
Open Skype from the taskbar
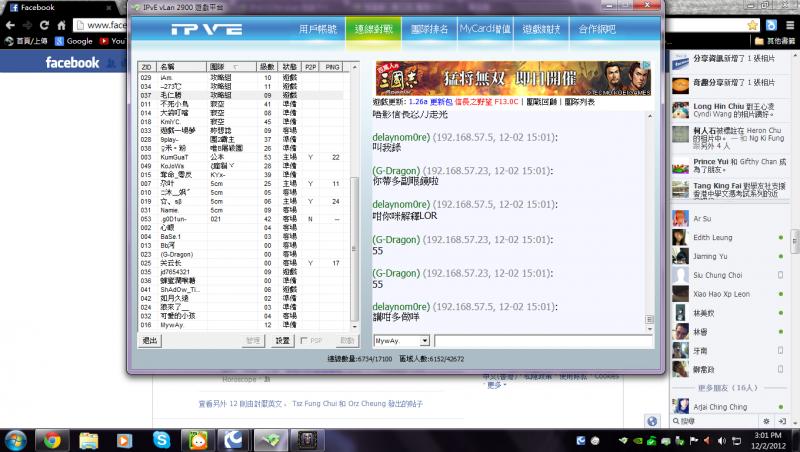coord(161,440)
